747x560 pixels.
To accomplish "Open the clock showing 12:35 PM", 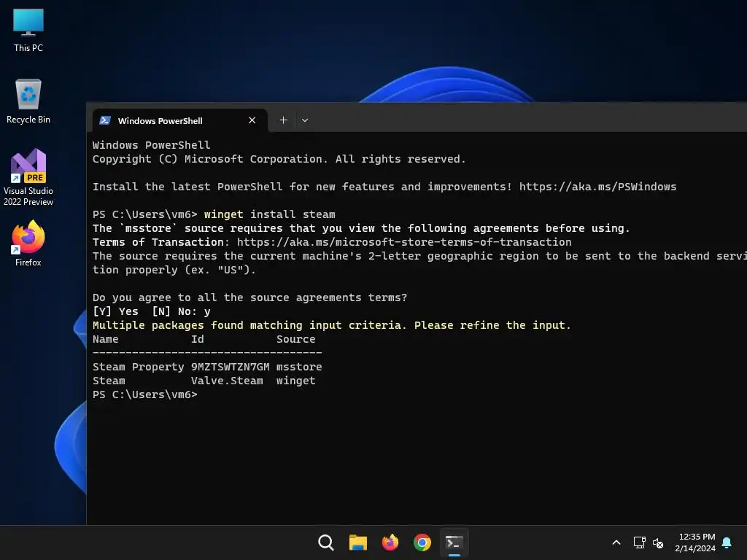I will pyautogui.click(x=695, y=542).
